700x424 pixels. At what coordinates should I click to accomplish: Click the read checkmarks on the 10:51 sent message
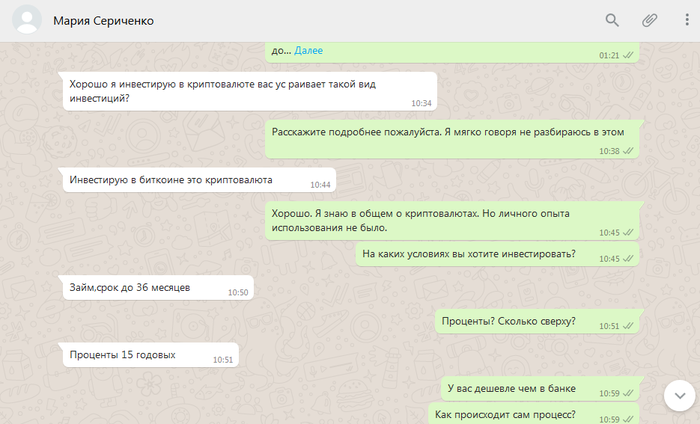tap(629, 327)
